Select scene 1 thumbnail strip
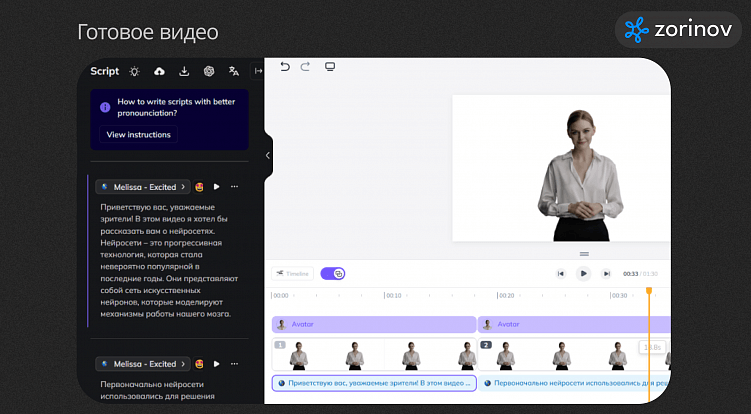Image resolution: width=751 pixels, height=414 pixels. [x=374, y=355]
